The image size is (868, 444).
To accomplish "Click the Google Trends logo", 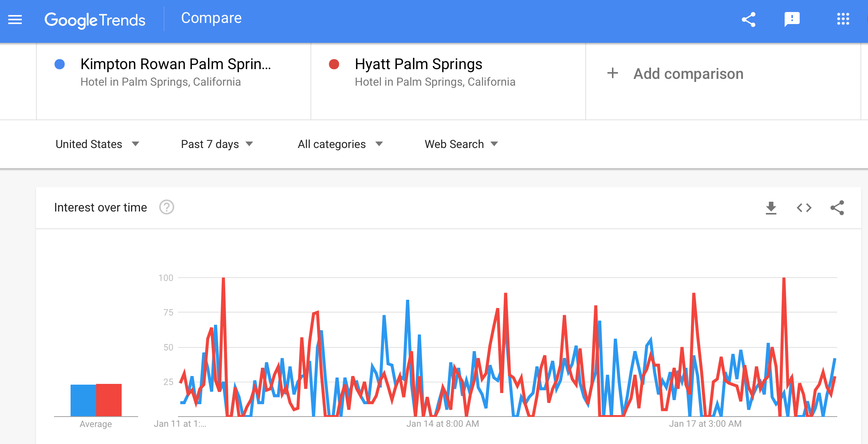I will pos(95,20).
